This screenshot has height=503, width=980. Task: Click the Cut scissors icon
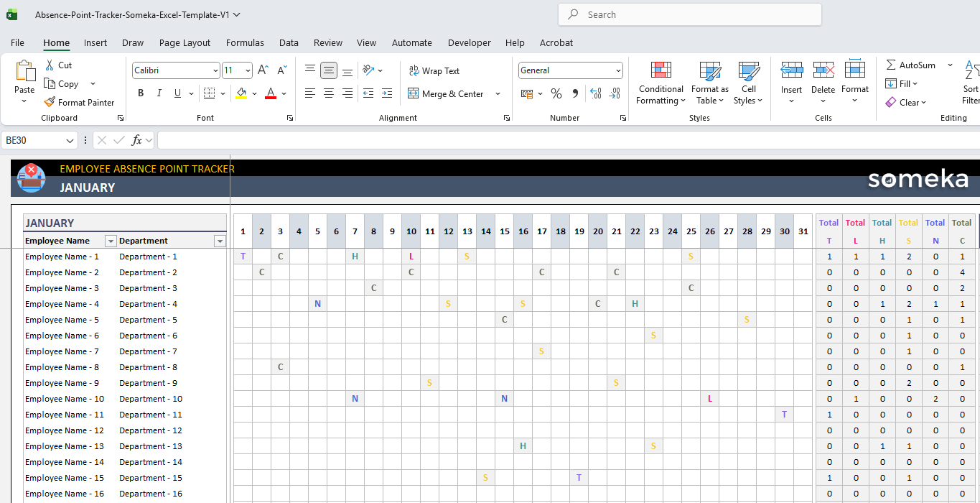(x=50, y=65)
